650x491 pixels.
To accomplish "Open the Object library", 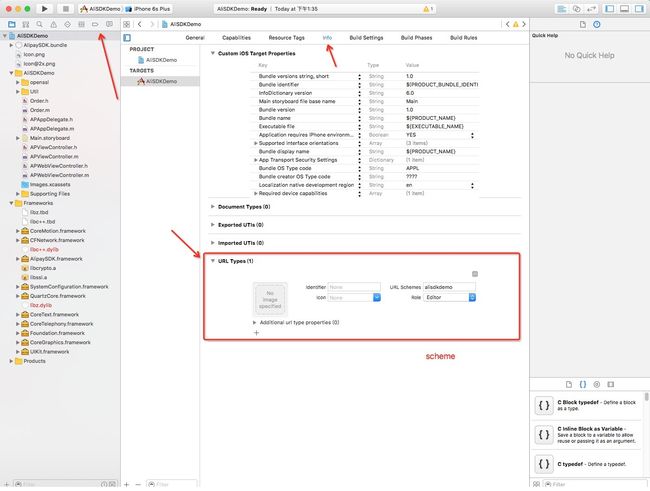I will click(597, 384).
